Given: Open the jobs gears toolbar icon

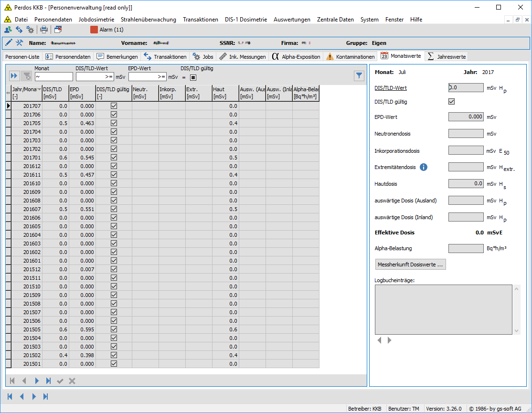Looking at the screenshot, I should click(x=30, y=30).
